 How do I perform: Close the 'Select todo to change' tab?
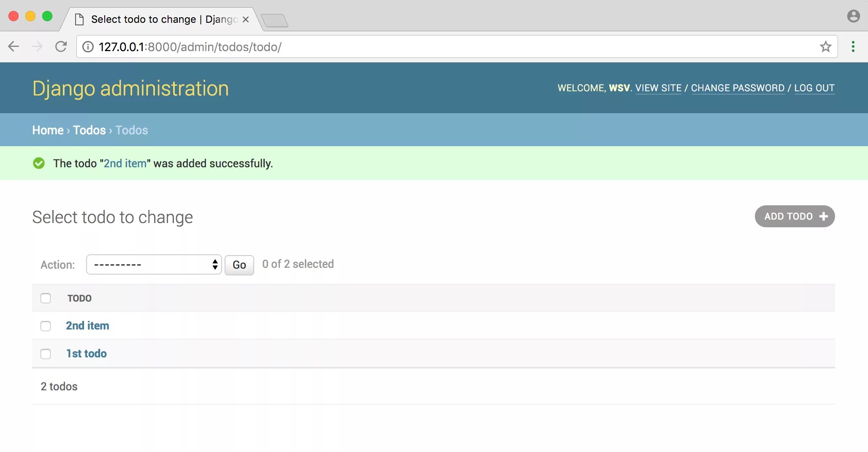[246, 19]
